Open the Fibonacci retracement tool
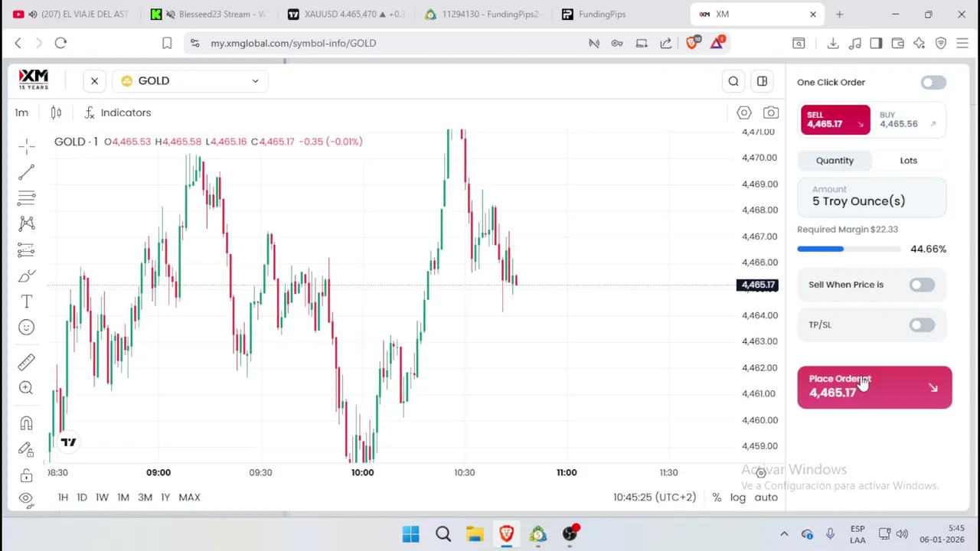The height and width of the screenshot is (551, 980). [26, 197]
